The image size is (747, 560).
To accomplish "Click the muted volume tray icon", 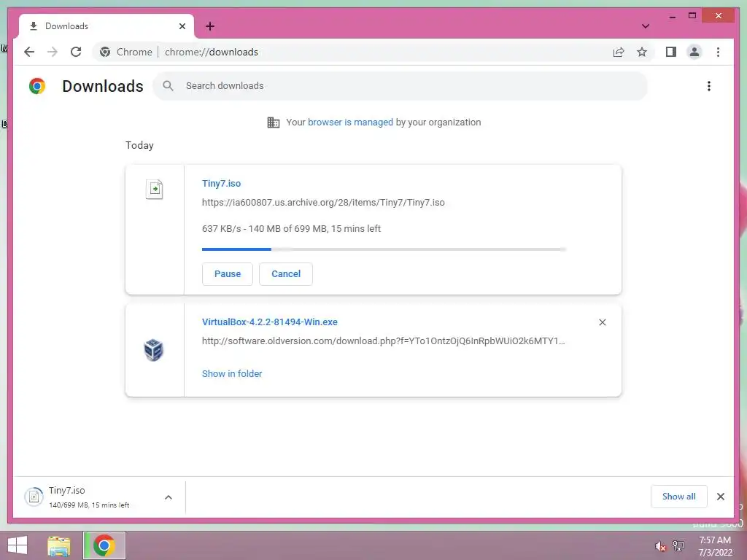I will (x=660, y=546).
